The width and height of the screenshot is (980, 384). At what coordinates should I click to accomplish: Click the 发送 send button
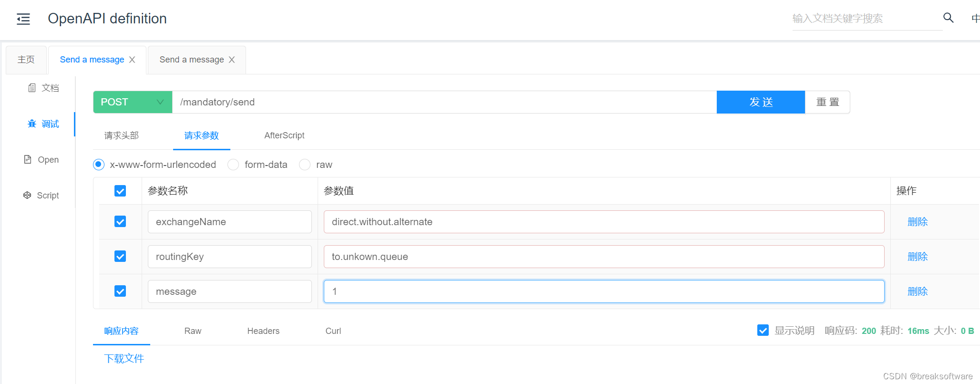[761, 102]
